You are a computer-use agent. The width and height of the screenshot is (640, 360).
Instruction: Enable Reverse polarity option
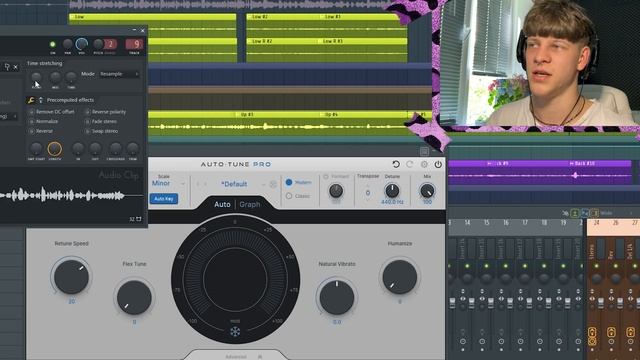[87, 111]
